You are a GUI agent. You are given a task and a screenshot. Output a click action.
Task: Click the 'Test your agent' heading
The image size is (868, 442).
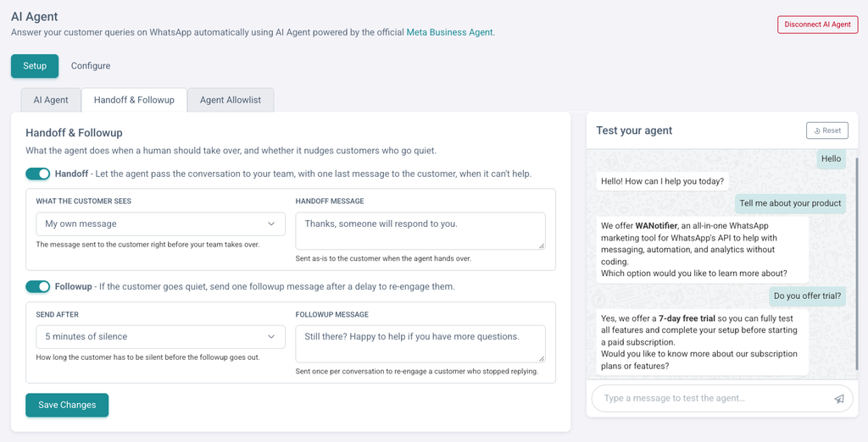pos(634,130)
